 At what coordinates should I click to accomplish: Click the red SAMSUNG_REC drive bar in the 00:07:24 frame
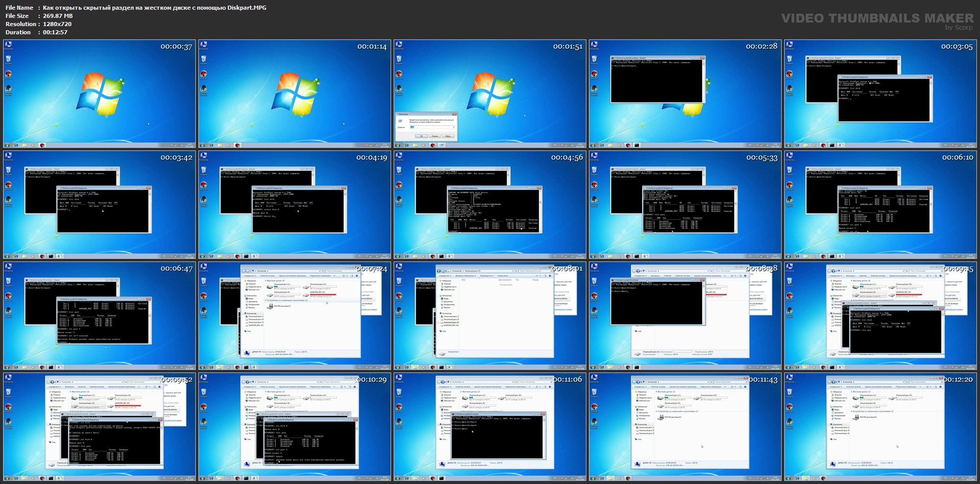(x=323, y=295)
